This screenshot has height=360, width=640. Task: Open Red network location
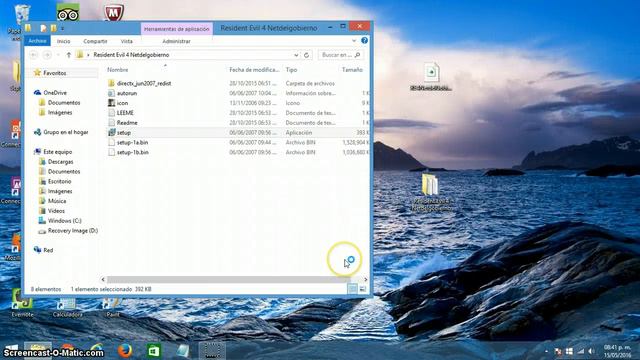[x=48, y=250]
